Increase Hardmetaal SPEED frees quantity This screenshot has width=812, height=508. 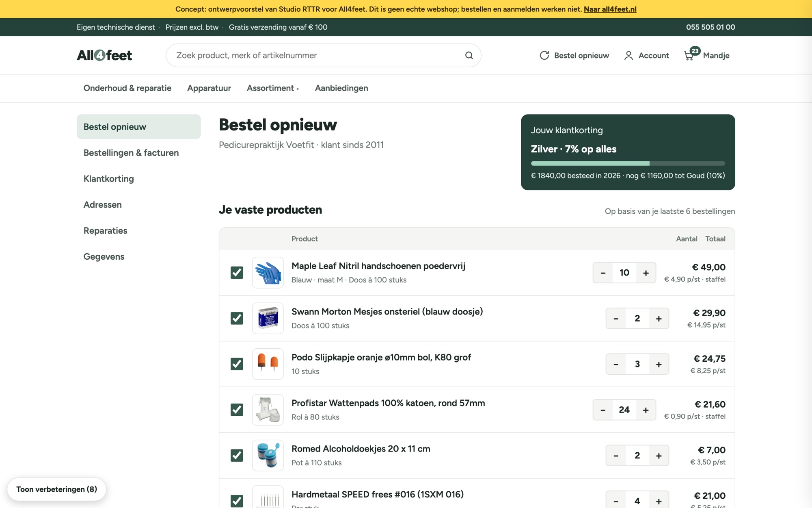point(659,501)
